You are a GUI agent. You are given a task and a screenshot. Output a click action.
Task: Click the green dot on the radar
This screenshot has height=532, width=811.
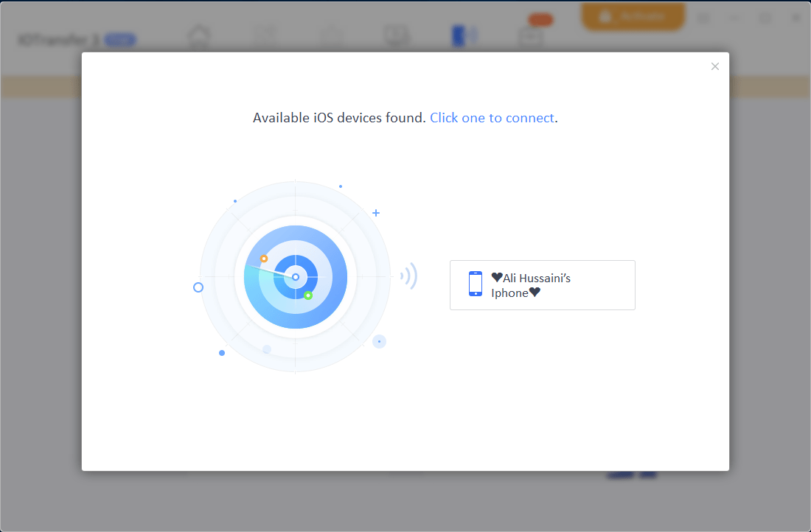[x=308, y=295]
